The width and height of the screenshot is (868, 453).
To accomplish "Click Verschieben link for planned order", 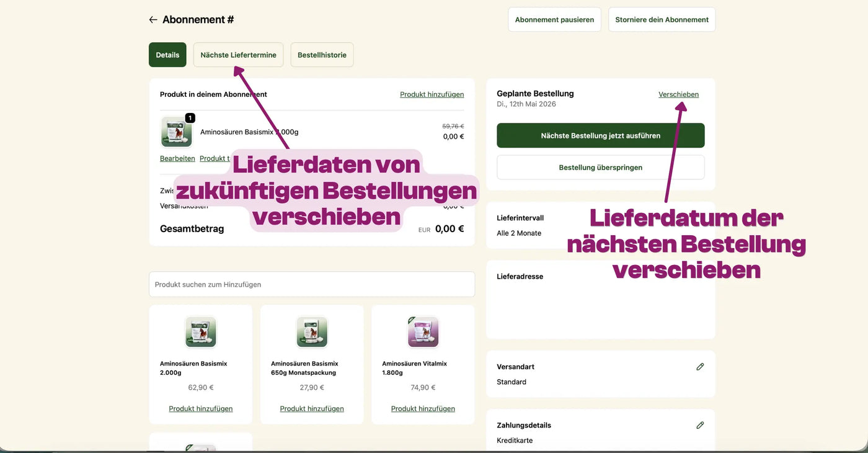I will click(678, 94).
